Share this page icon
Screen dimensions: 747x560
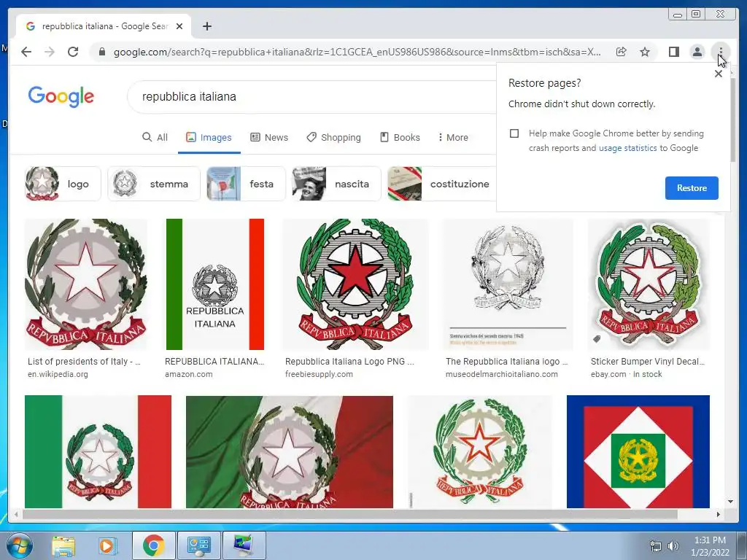point(622,52)
